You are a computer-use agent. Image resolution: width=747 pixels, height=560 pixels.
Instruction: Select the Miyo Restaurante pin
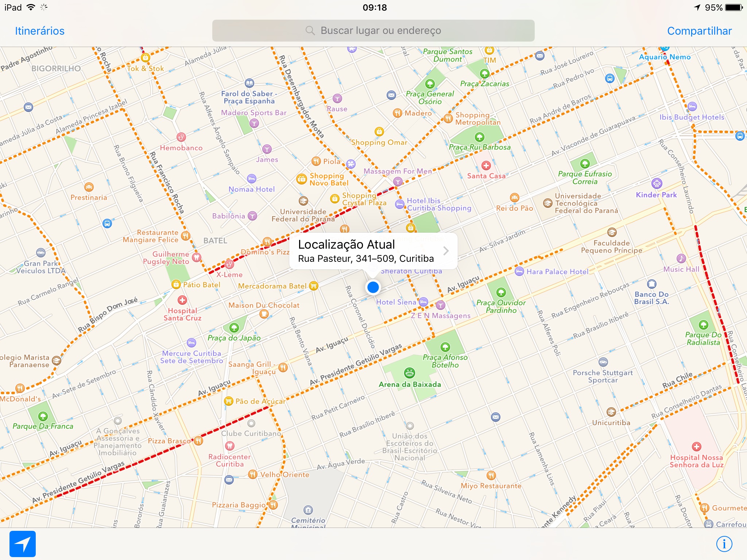coord(491,475)
